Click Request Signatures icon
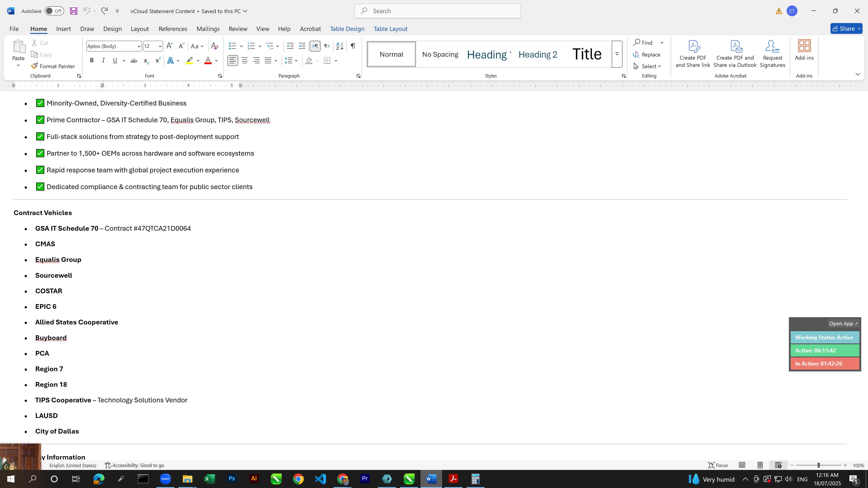Viewport: 868px width, 488px height. pos(773,54)
